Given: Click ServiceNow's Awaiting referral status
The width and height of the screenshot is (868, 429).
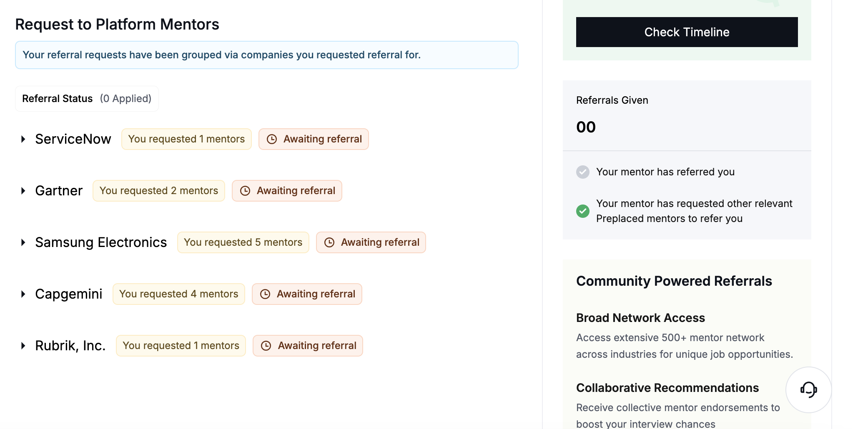Looking at the screenshot, I should coord(314,139).
